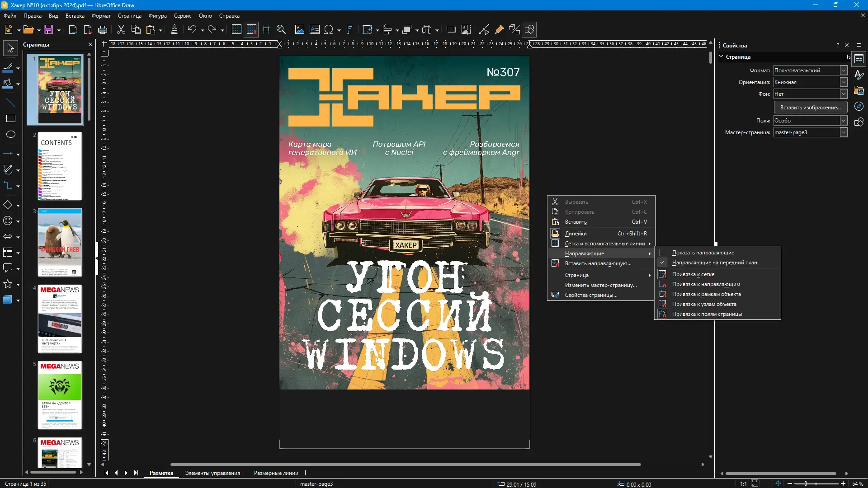Open the Формат menu
Image resolution: width=868 pixels, height=488 pixels.
[101, 16]
